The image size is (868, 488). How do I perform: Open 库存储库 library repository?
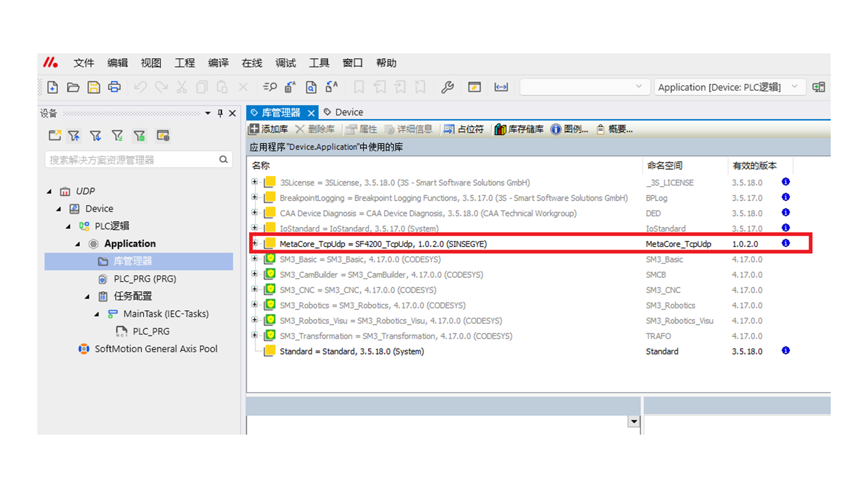pos(519,129)
